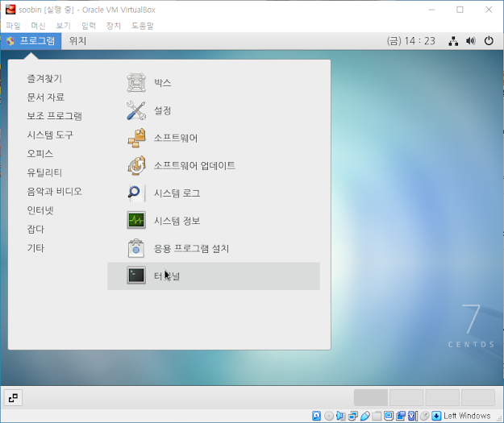Launch the Terminal (터미널) icon
504x423 pixels.
(136, 276)
